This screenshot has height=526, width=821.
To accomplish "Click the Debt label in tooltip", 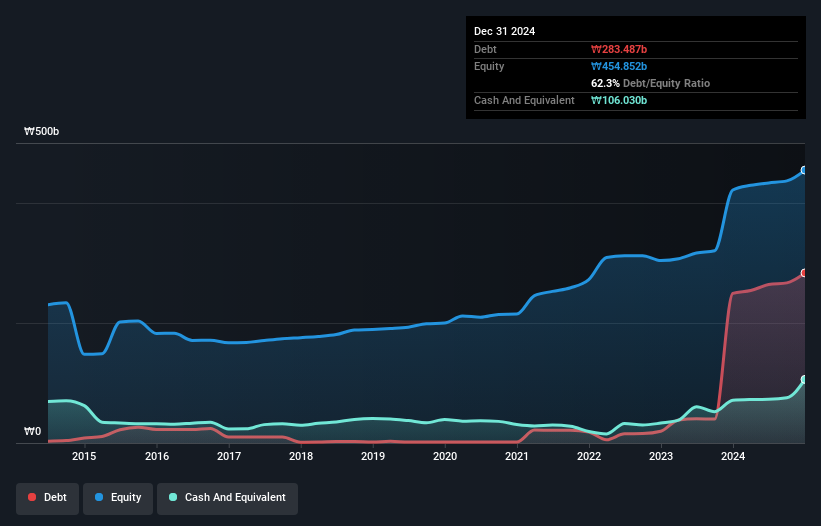I will click(485, 49).
